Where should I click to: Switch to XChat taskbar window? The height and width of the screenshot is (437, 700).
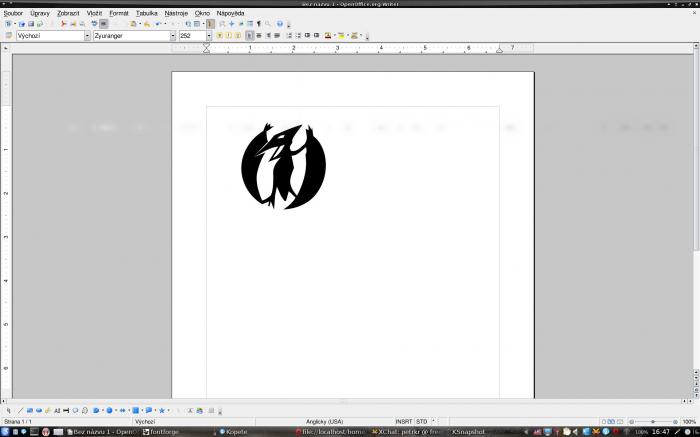pyautogui.click(x=405, y=432)
